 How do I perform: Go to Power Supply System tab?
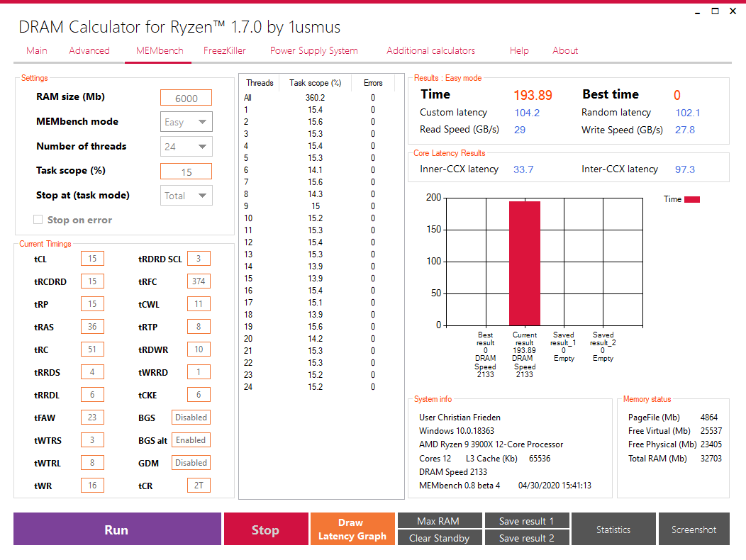314,51
